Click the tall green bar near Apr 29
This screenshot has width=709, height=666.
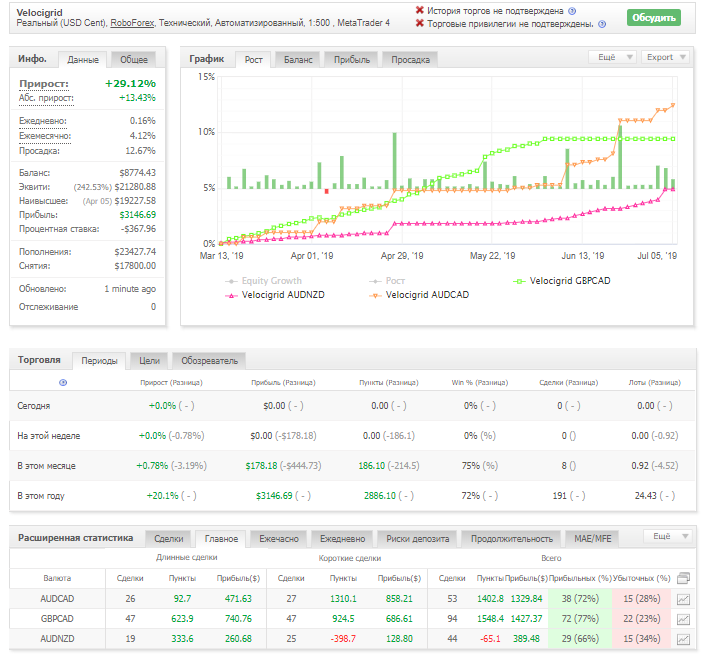pyautogui.click(x=395, y=161)
